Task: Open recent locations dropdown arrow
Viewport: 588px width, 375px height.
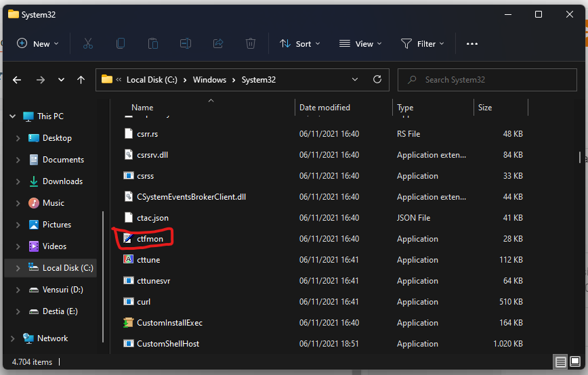Action: (x=61, y=80)
